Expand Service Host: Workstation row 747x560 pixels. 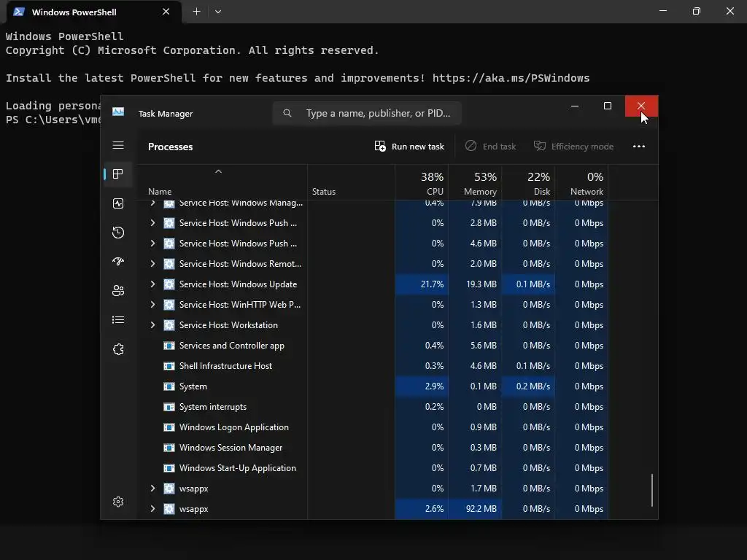tap(152, 324)
